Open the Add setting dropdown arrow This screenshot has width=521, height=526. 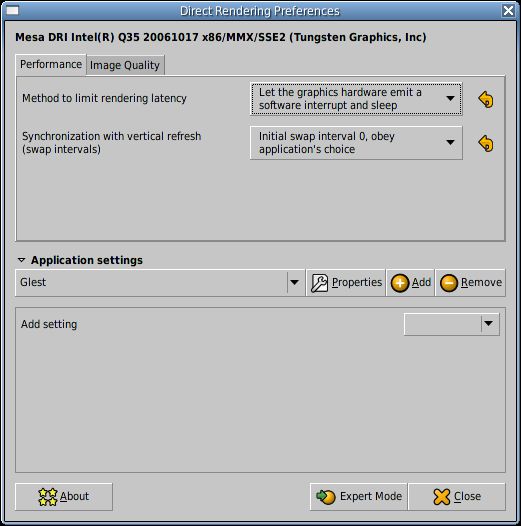(x=489, y=324)
